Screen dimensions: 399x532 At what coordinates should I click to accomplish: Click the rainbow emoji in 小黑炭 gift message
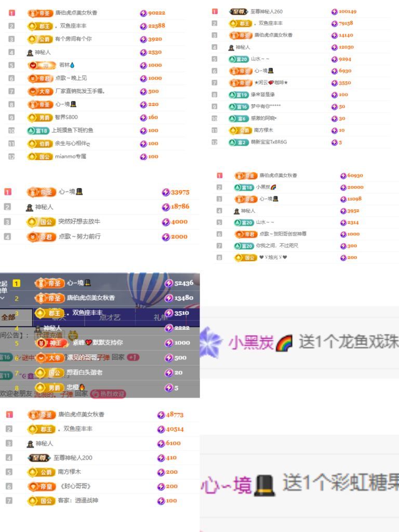pyautogui.click(x=284, y=343)
